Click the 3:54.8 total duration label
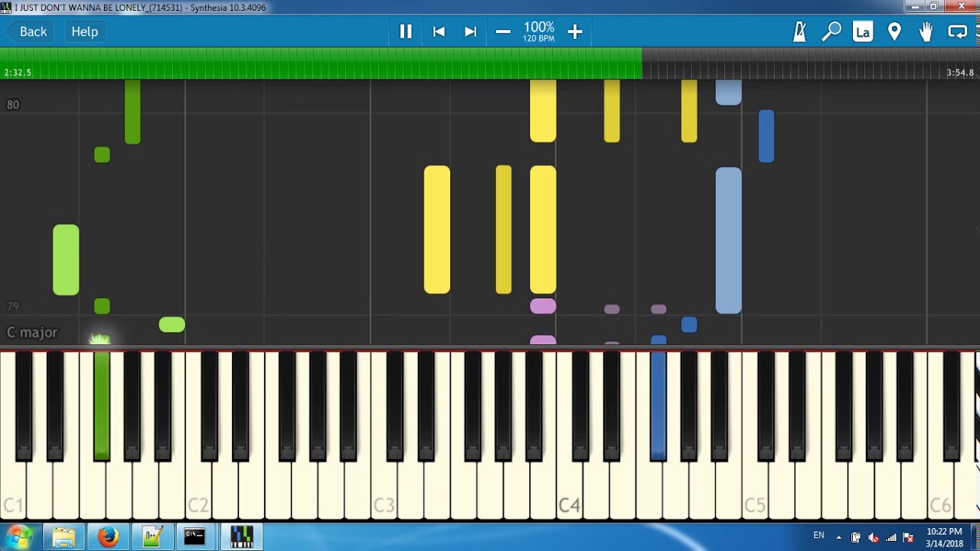Viewport: 980px width, 551px height. [x=960, y=73]
